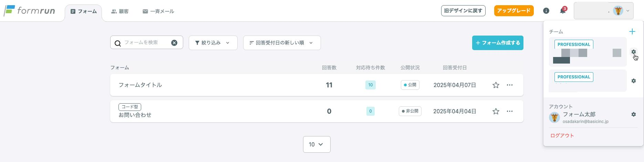The width and height of the screenshot is (644, 162).
Task: Open the notifications bell
Action: coord(563,11)
